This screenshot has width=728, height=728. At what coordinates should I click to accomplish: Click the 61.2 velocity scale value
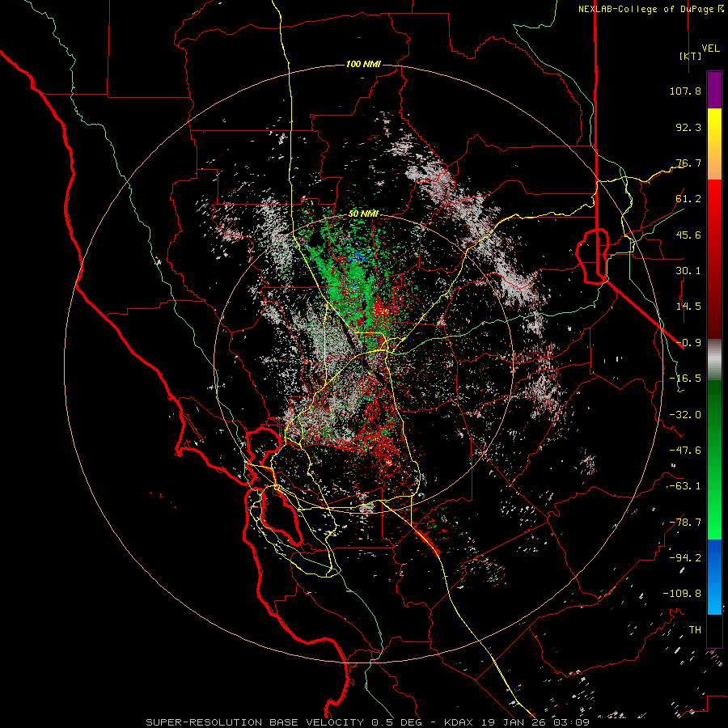(x=688, y=199)
